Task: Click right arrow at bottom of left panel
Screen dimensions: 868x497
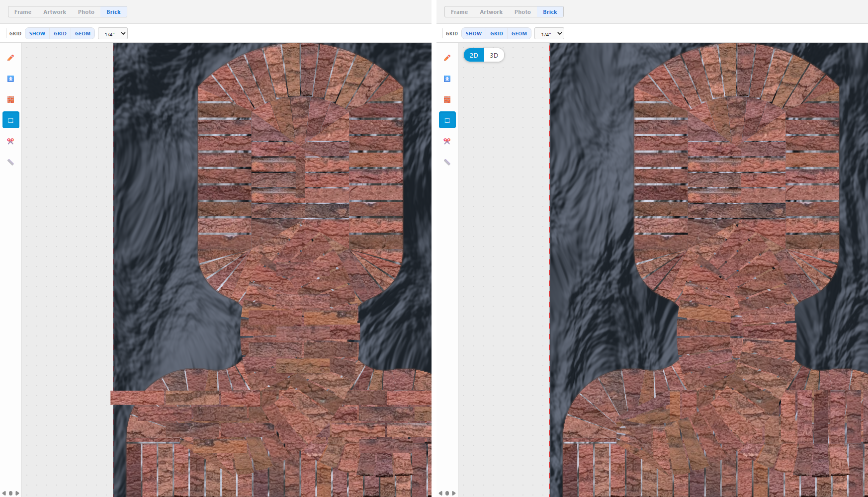Action: click(17, 494)
